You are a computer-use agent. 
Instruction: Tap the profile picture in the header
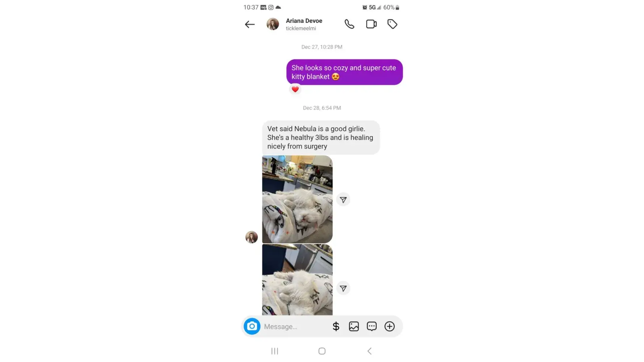coord(273,24)
